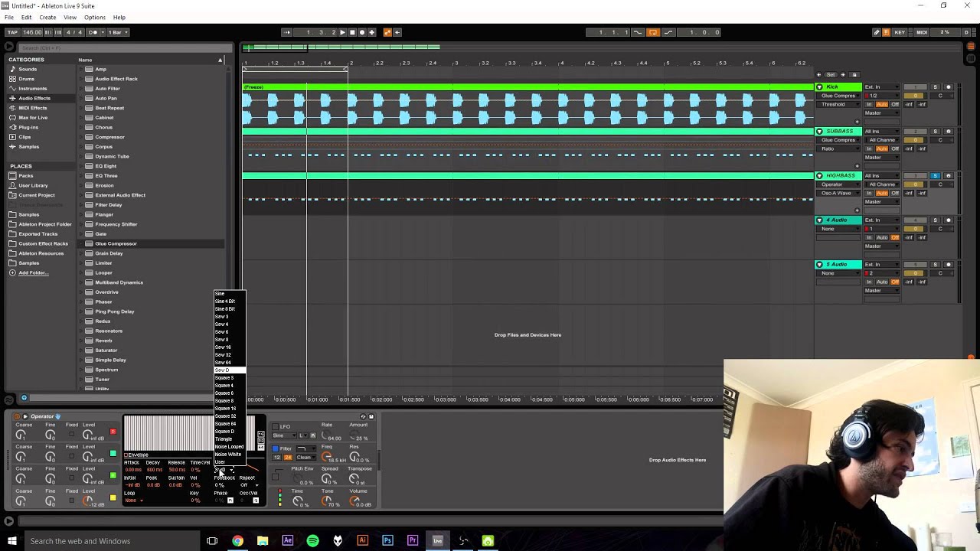Open the quantization 1 Bar dropdown

118,32
